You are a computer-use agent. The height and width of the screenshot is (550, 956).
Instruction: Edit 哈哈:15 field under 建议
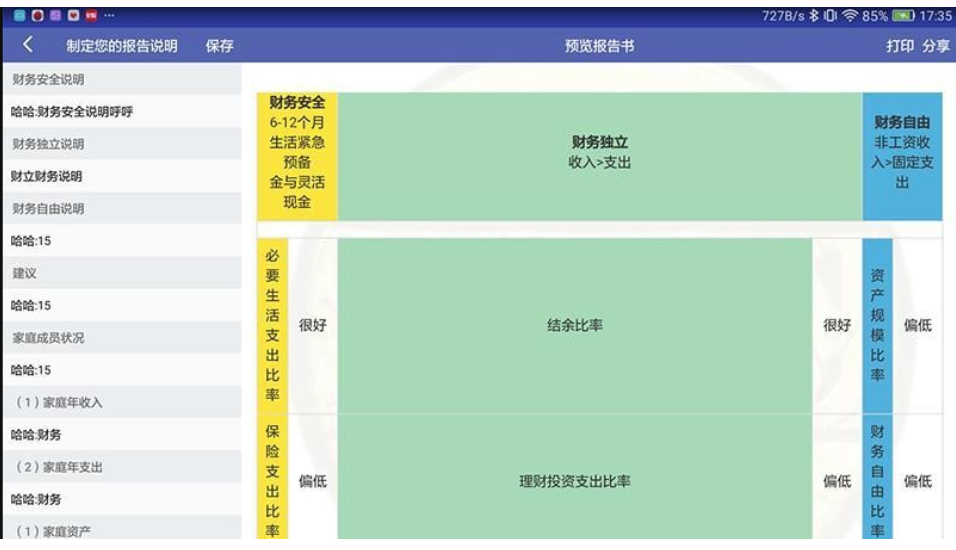coord(122,305)
